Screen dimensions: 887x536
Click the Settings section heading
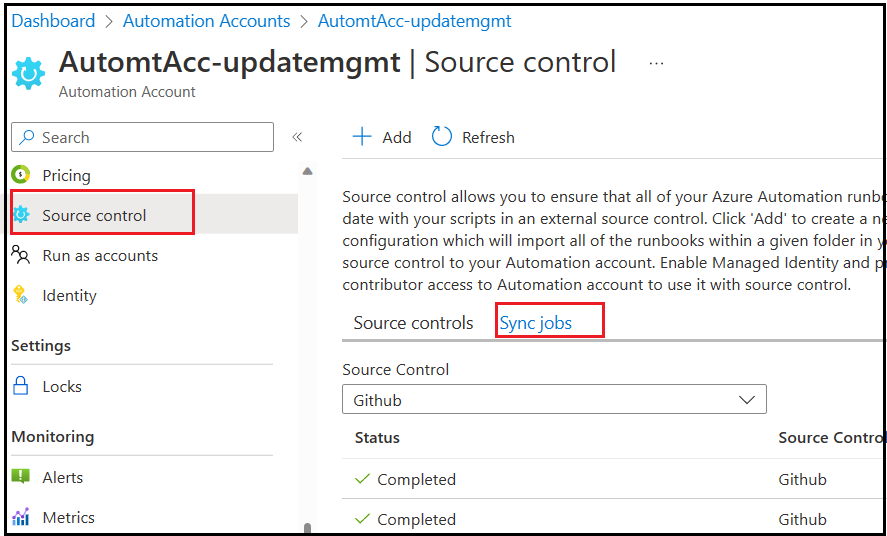(41, 345)
